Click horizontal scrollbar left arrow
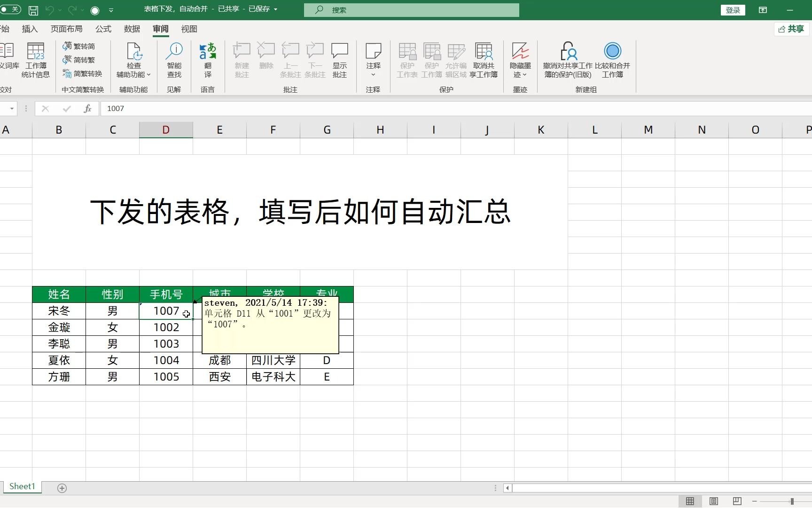Viewport: 812px width, 508px height. click(x=507, y=488)
